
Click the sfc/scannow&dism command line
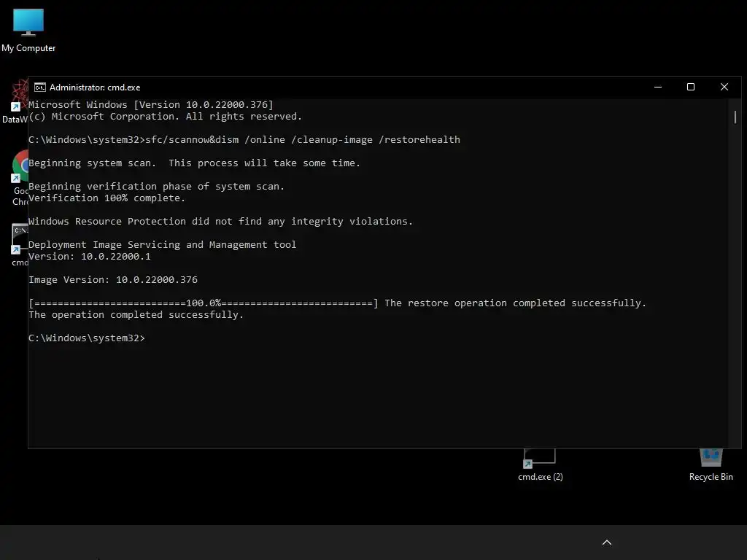tap(244, 139)
